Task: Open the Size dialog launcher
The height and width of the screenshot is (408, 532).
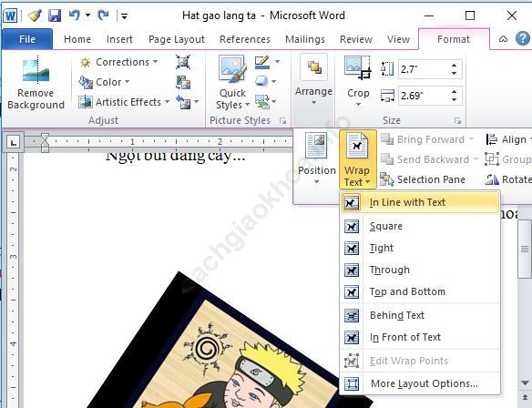Action: [457, 120]
